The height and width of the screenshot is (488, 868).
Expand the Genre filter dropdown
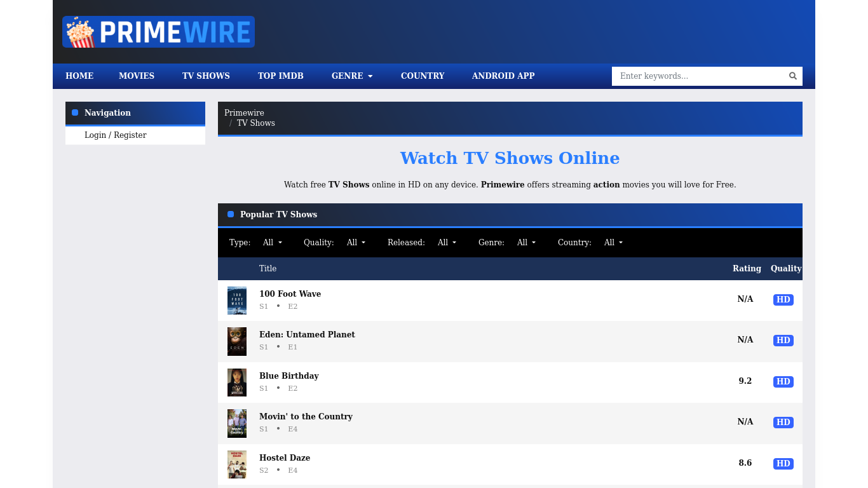coord(526,243)
